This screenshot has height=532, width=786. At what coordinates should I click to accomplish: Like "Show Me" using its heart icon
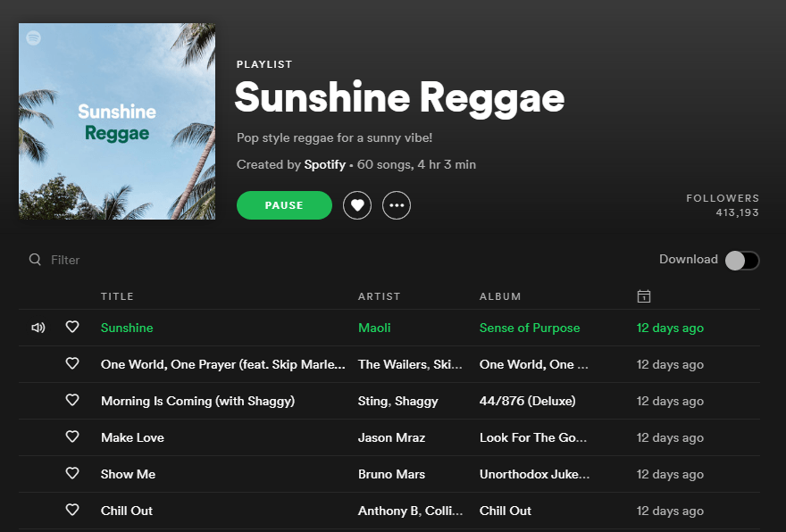pos(72,474)
